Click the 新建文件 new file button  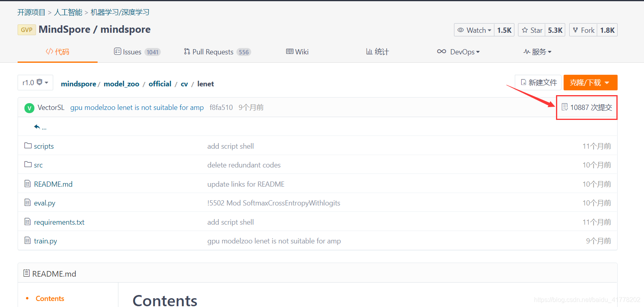point(538,82)
